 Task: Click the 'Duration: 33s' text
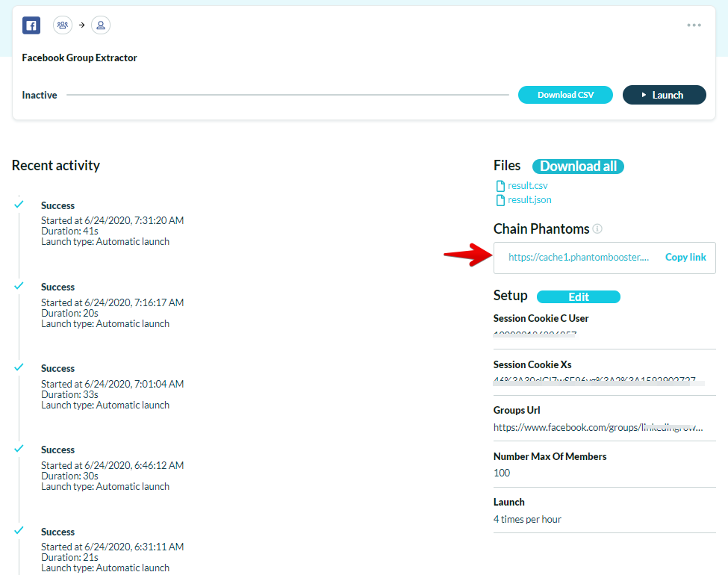click(69, 394)
